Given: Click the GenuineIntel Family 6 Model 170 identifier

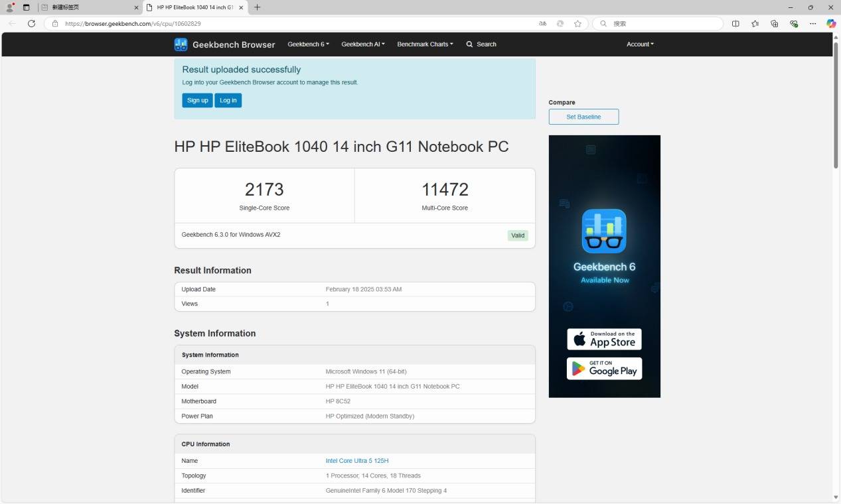Looking at the screenshot, I should coord(386,491).
